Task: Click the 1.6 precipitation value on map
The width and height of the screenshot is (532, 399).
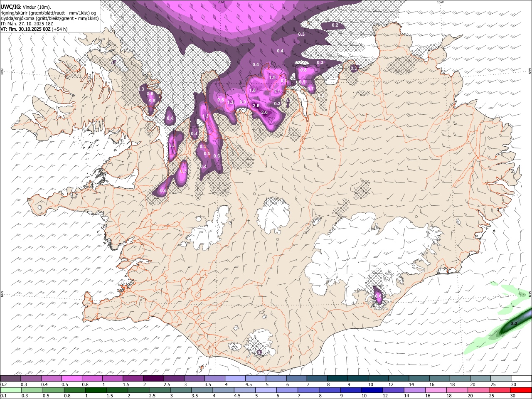Action: click(x=252, y=90)
